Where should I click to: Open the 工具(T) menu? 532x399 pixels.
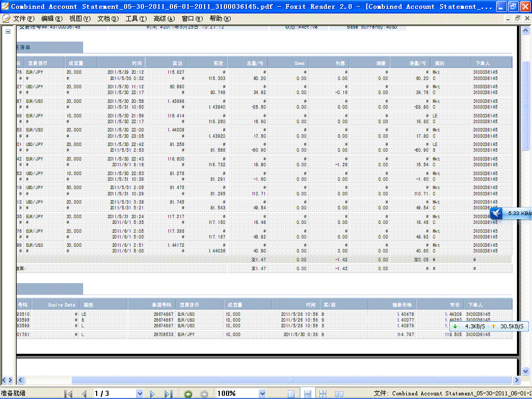(x=136, y=18)
